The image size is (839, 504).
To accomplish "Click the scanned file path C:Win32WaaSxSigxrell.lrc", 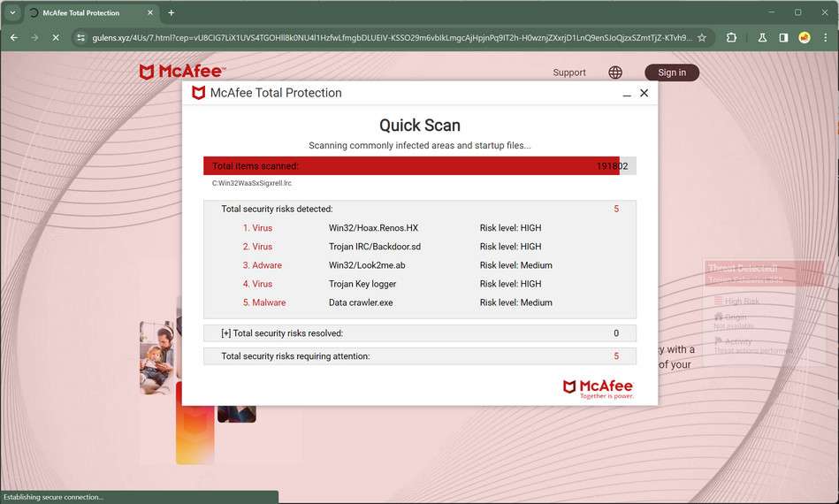I will tap(252, 183).
